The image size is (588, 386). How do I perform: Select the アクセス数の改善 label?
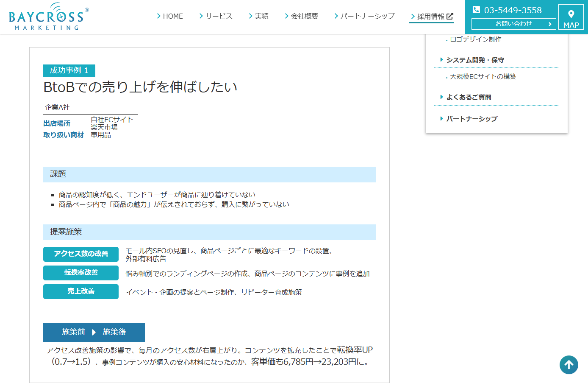pyautogui.click(x=80, y=255)
